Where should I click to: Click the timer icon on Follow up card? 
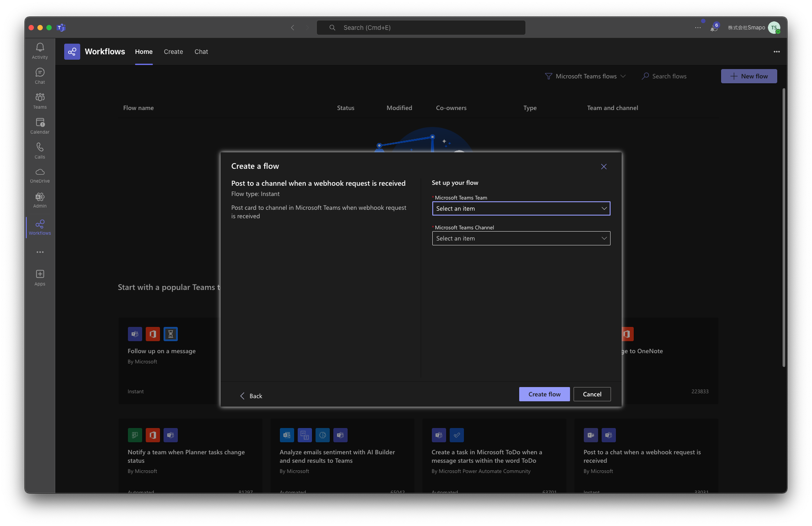coord(171,334)
